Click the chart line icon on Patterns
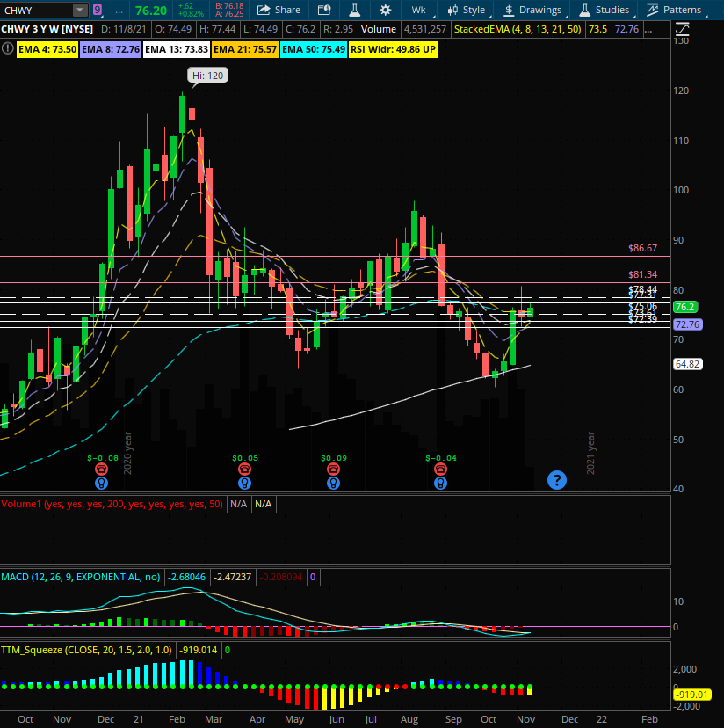The height and width of the screenshot is (728, 724). pos(653,10)
